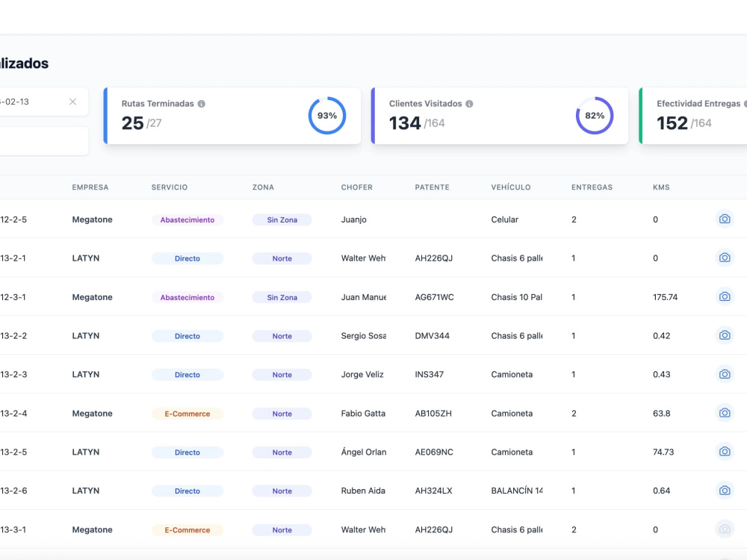
Task: Sort by the VEHÍCULO column header
Action: point(511,187)
